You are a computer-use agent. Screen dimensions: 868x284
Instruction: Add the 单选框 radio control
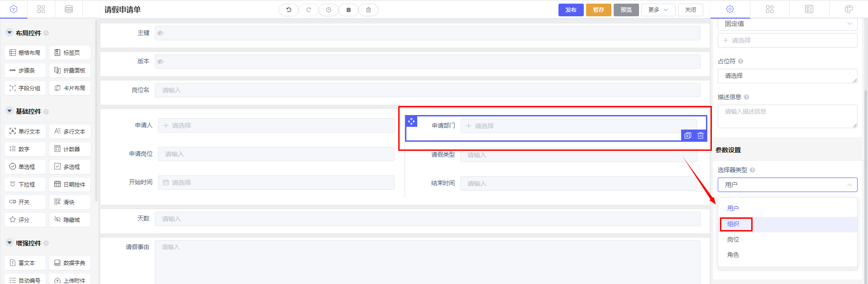(25, 167)
